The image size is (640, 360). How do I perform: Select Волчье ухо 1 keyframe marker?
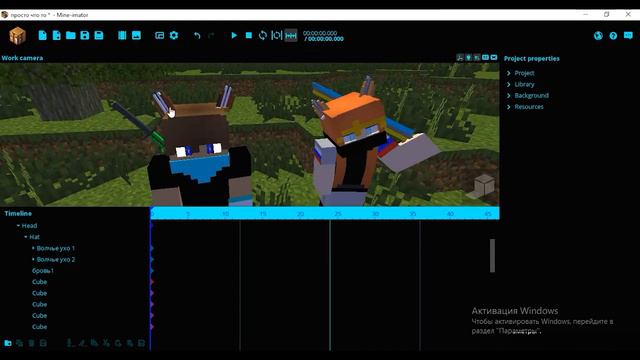(152, 248)
